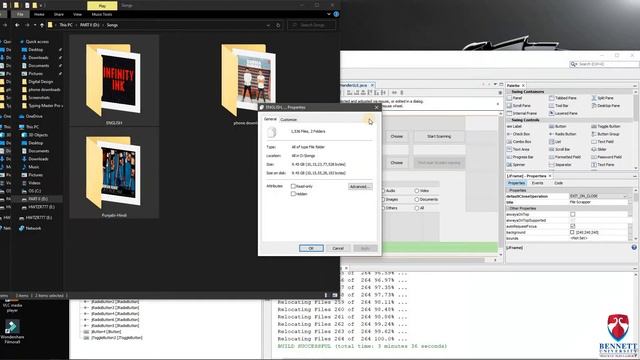
Task: Toggle the alwaysOnTop property checkbox
Action: (573, 214)
